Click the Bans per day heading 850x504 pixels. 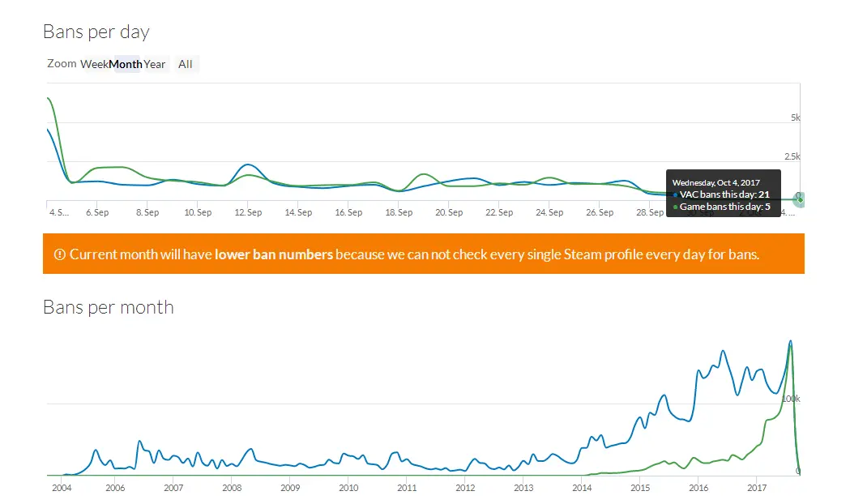tap(96, 32)
